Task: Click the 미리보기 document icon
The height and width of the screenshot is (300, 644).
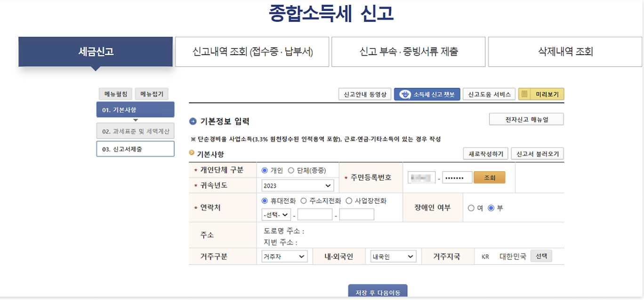Action: (x=525, y=94)
